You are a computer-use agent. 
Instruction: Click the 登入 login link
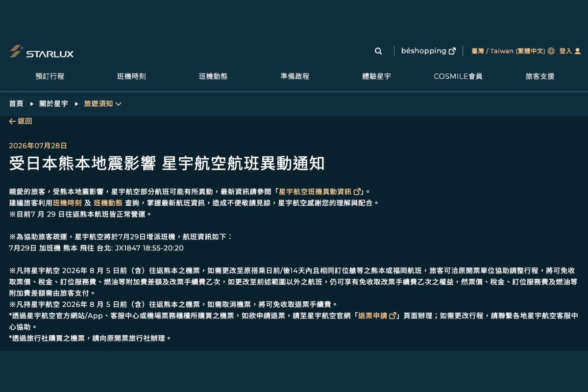pyautogui.click(x=565, y=51)
